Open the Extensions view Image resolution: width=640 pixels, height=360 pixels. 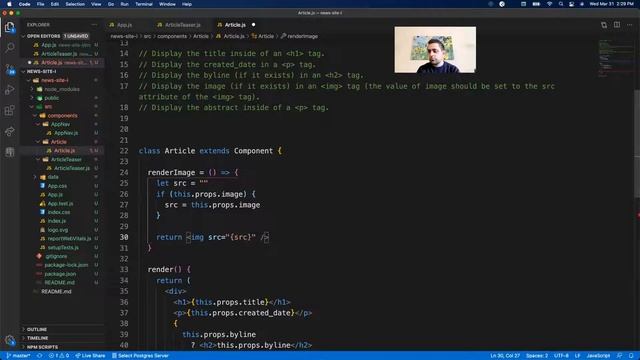[10, 111]
